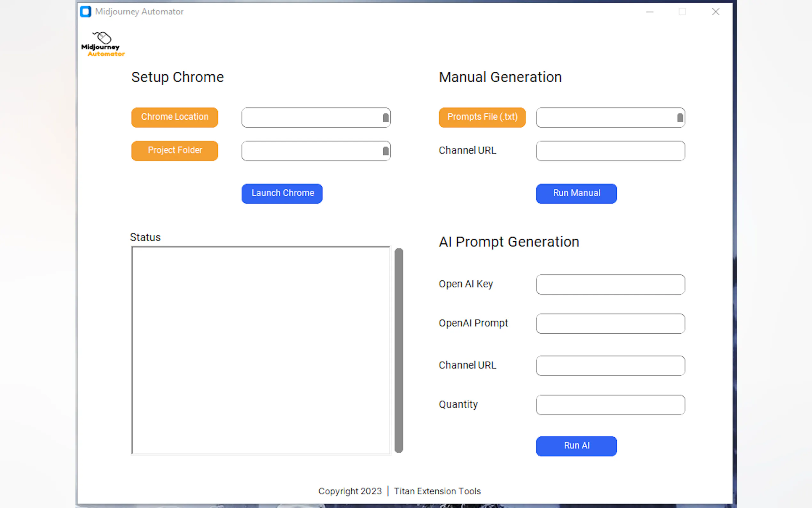Start the Run Manual button

tap(576, 194)
